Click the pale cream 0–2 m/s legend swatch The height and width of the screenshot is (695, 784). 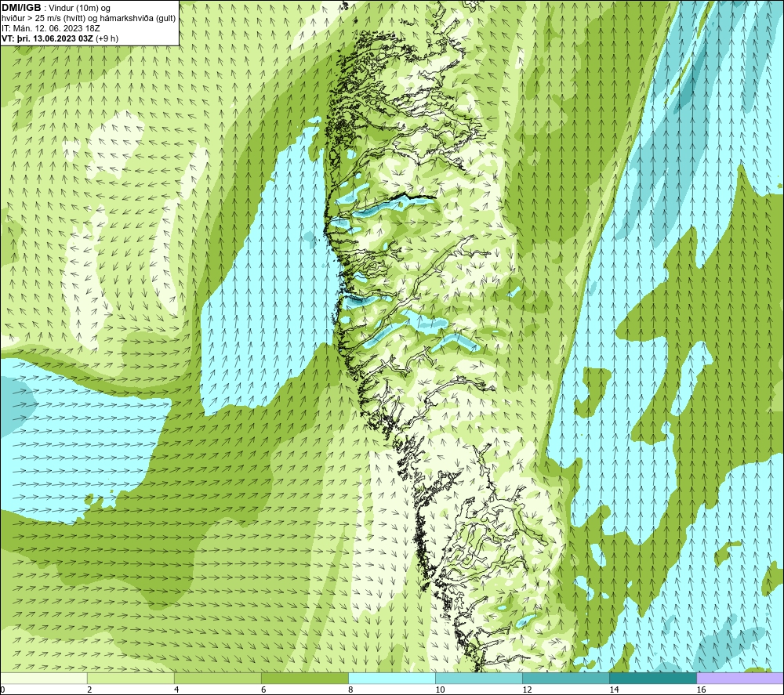tap(44, 678)
